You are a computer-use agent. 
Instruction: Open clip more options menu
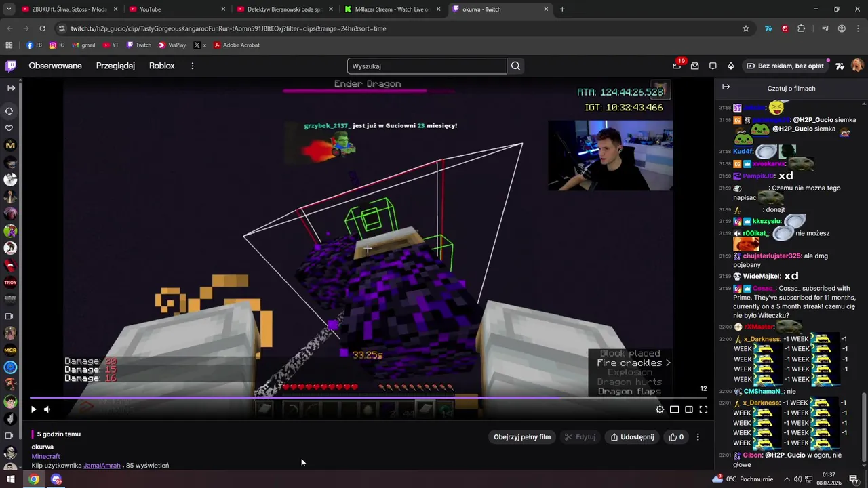coord(698,437)
